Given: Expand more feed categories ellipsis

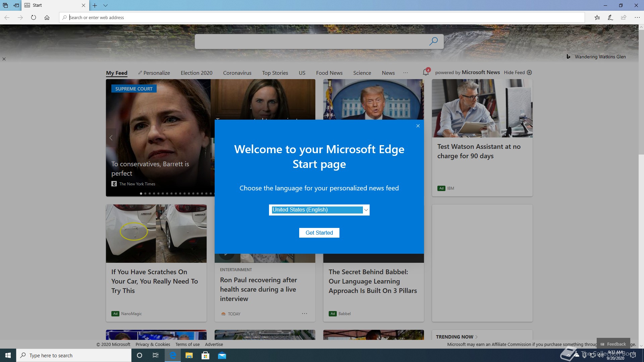Looking at the screenshot, I should 406,73.
